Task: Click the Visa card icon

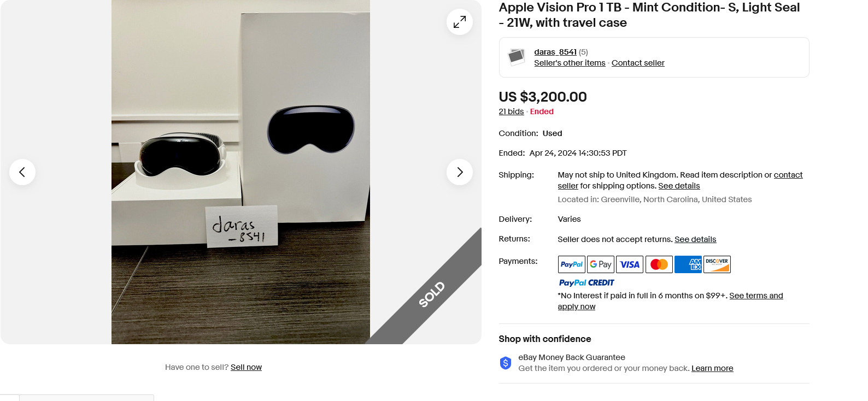Action: click(x=630, y=264)
